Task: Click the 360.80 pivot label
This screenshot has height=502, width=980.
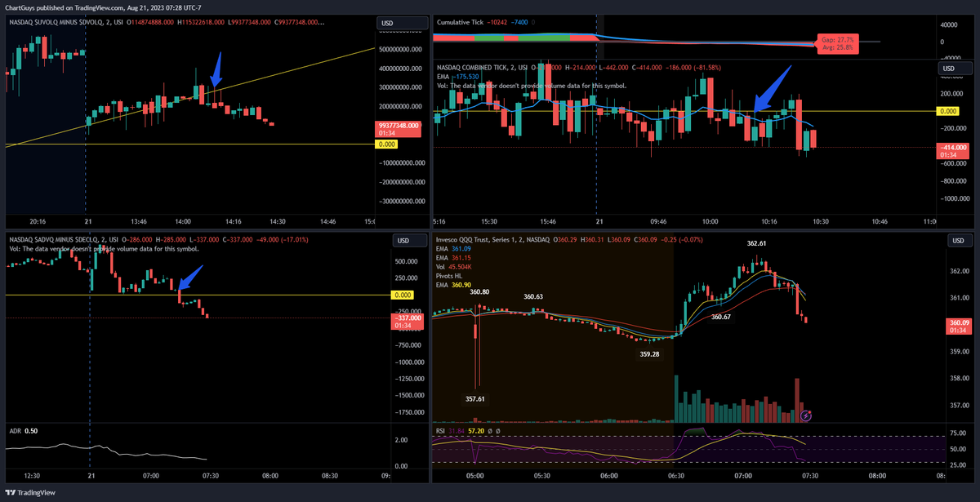Action: pyautogui.click(x=479, y=291)
